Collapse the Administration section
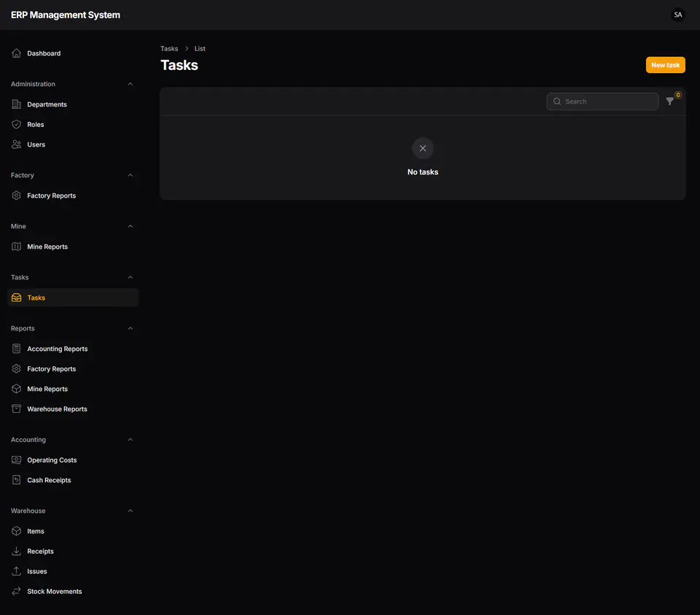Image resolution: width=700 pixels, height=615 pixels. tap(131, 84)
